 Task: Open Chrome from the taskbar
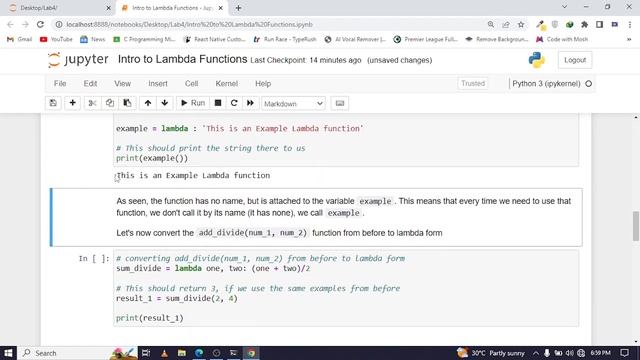click(x=251, y=353)
